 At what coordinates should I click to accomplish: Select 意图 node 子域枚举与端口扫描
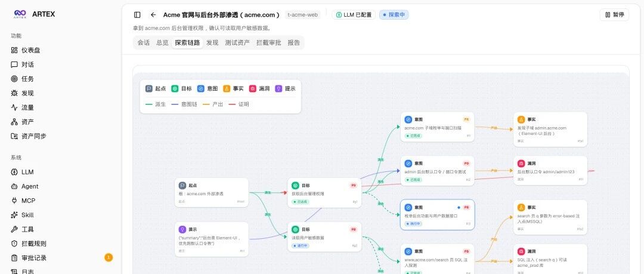point(438,127)
